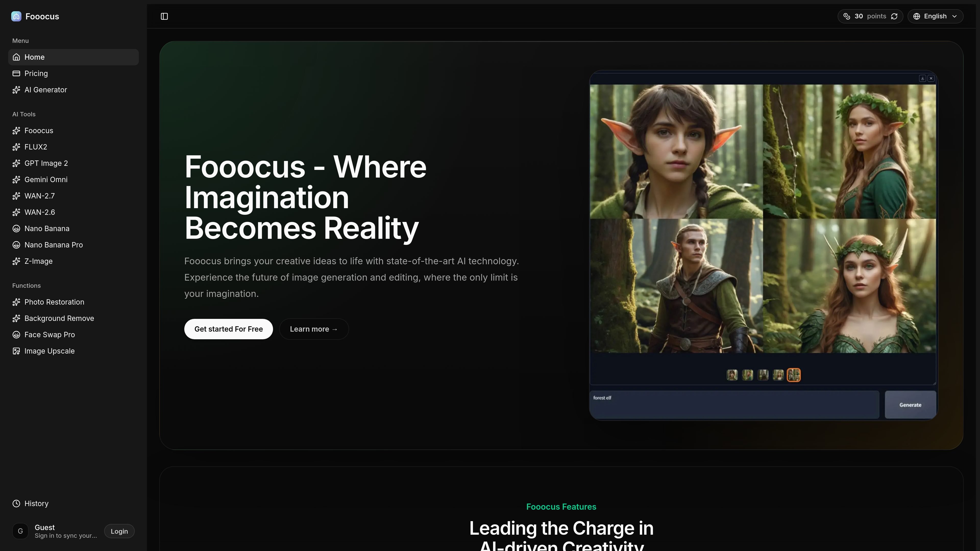
Task: Select FLUX2 in the AI Tools list
Action: point(73,147)
